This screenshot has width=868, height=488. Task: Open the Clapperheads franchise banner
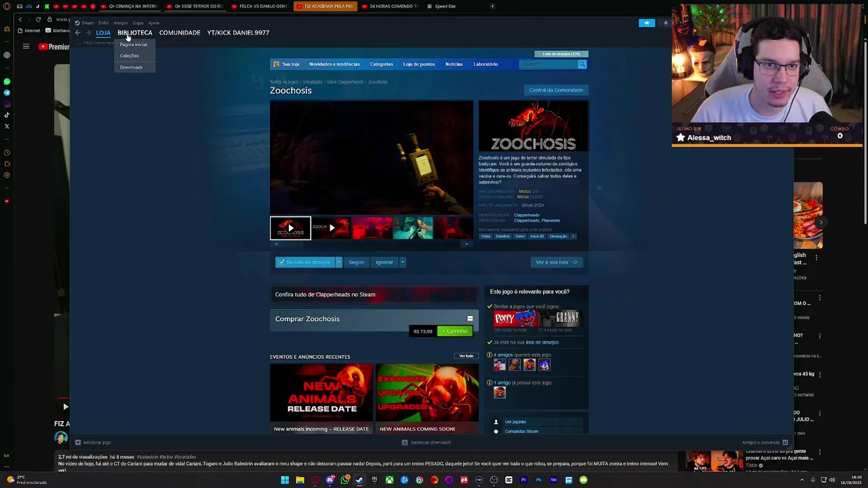(x=374, y=295)
